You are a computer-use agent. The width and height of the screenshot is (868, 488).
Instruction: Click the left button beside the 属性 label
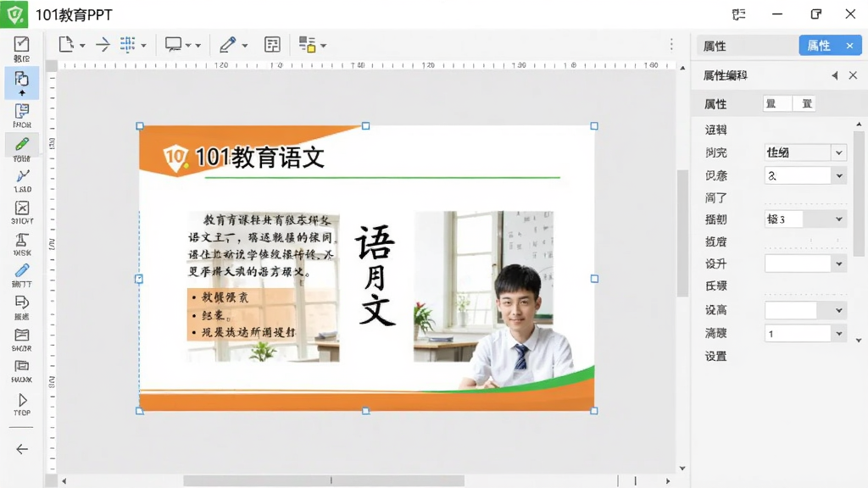(x=777, y=103)
